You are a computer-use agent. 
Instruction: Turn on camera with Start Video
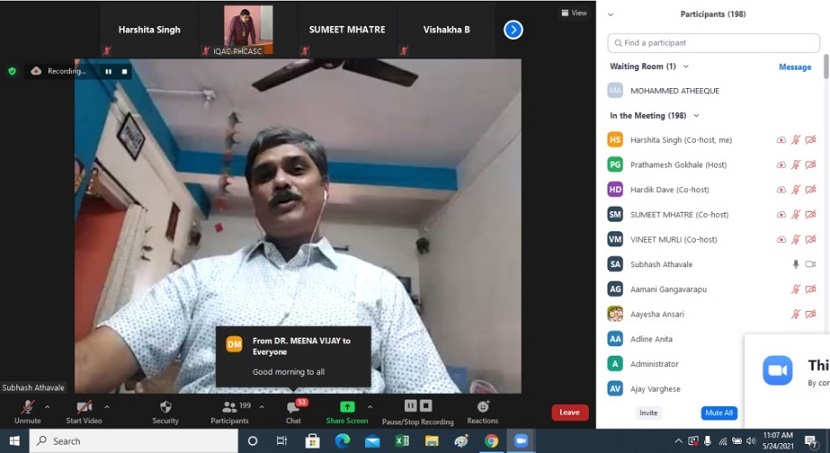tap(84, 408)
